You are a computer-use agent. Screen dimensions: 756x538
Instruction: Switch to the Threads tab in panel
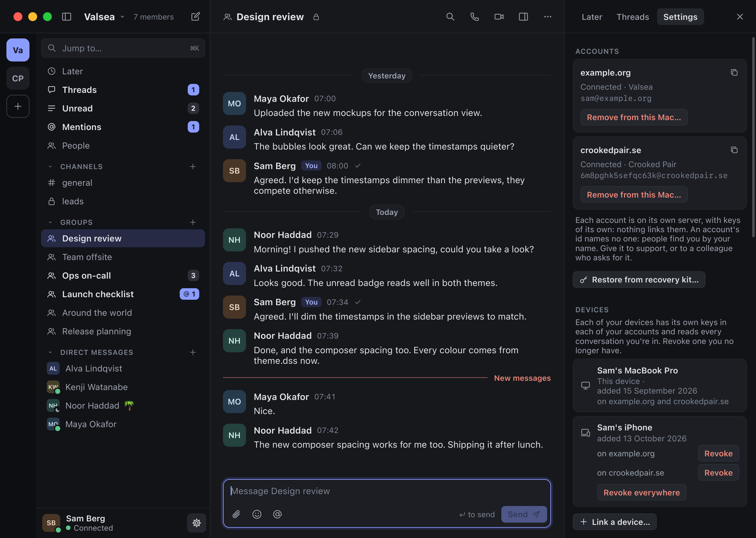coord(632,17)
